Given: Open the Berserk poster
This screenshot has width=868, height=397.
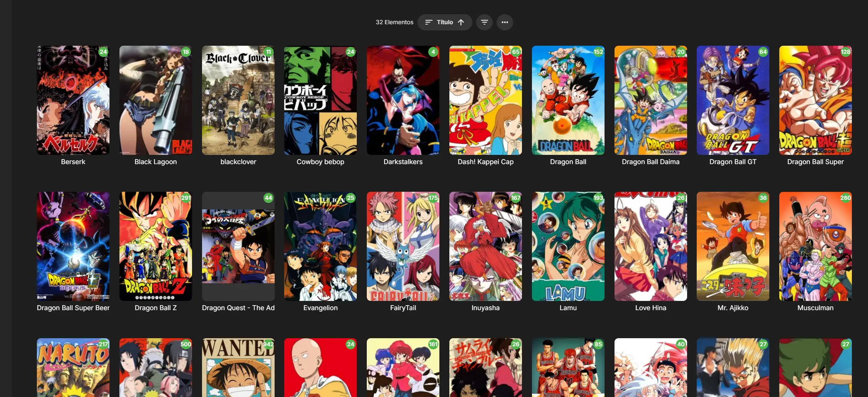Looking at the screenshot, I should pyautogui.click(x=73, y=100).
